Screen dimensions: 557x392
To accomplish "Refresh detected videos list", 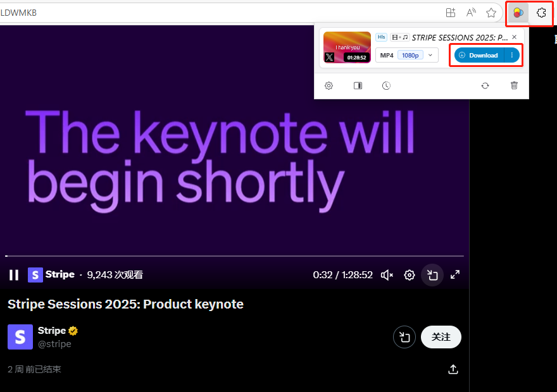I will click(x=485, y=85).
